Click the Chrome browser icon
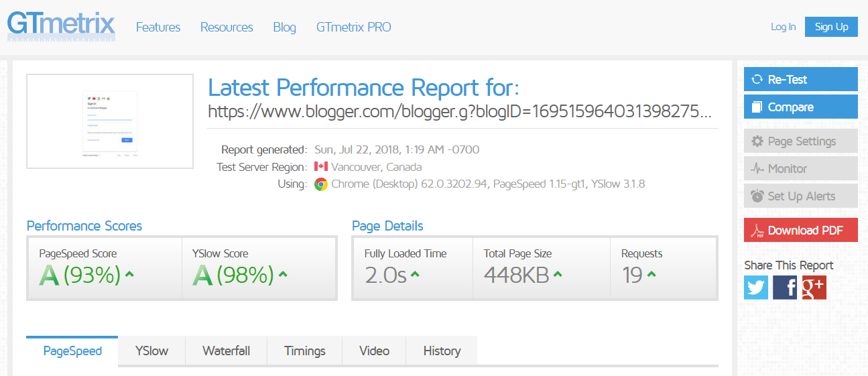 320,184
